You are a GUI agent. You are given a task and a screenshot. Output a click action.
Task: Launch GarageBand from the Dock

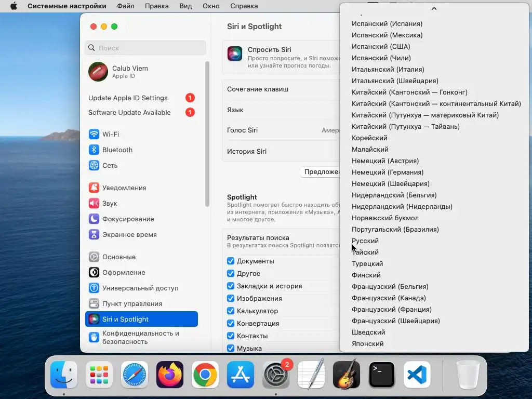pyautogui.click(x=347, y=375)
